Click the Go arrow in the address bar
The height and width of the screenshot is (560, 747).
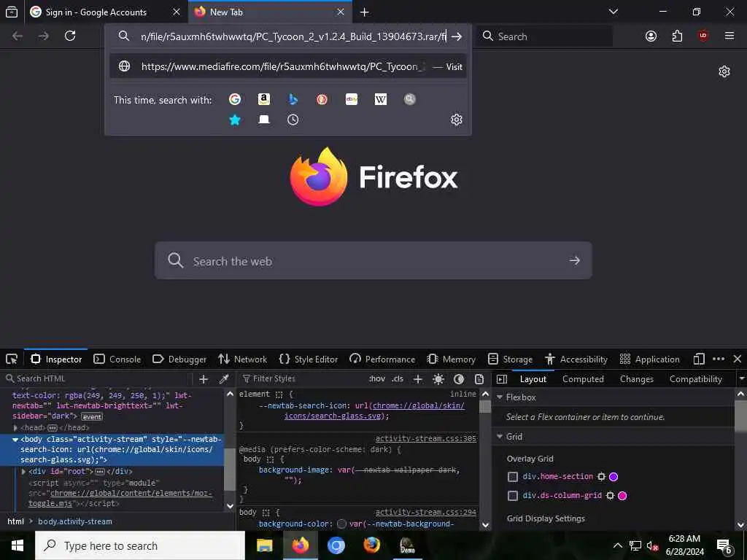click(x=457, y=36)
